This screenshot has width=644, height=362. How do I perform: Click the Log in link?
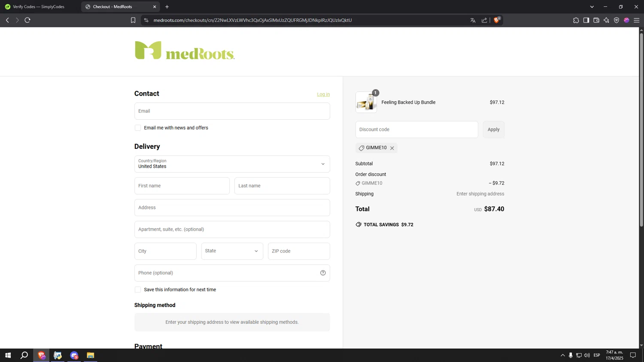[x=323, y=94]
